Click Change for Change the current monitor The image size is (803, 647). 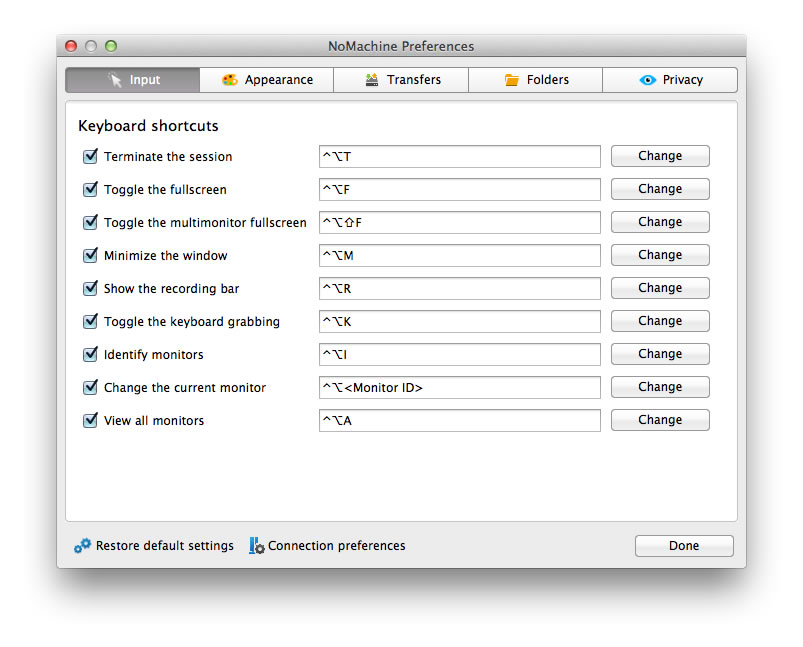[x=660, y=387]
